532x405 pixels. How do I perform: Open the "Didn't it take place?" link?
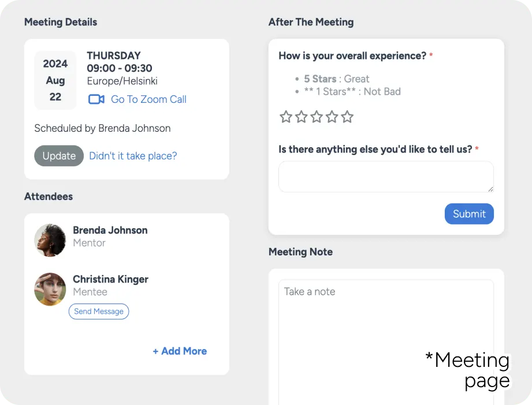point(133,156)
